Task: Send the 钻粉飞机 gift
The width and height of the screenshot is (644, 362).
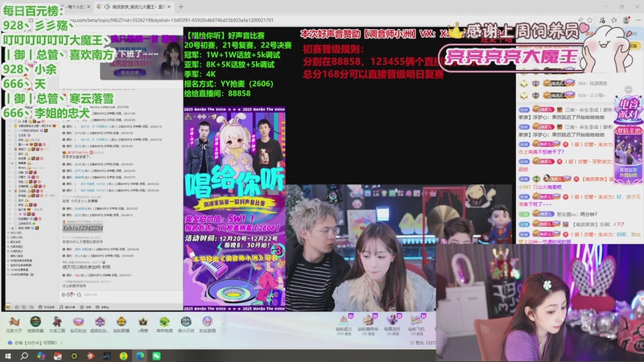Action: tap(416, 325)
